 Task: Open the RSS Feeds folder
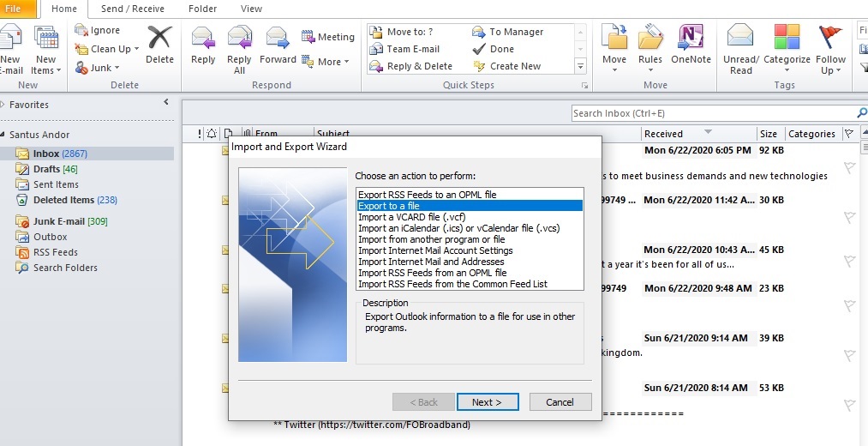pyautogui.click(x=46, y=252)
